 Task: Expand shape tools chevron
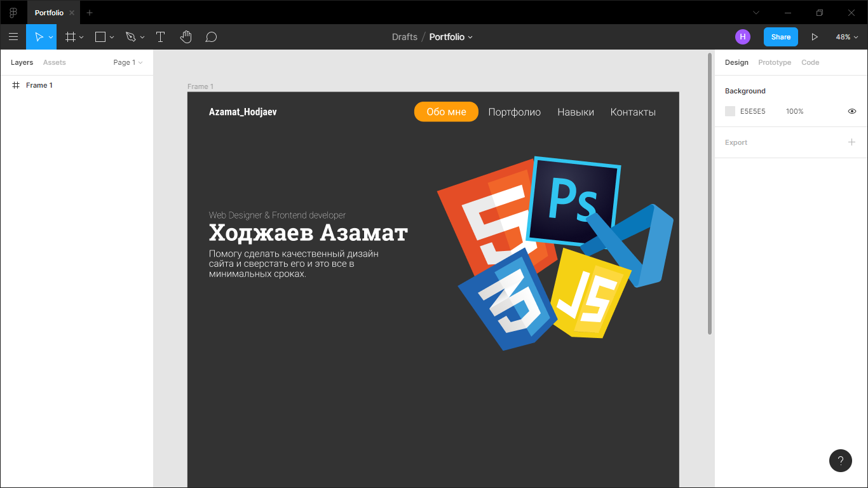112,37
